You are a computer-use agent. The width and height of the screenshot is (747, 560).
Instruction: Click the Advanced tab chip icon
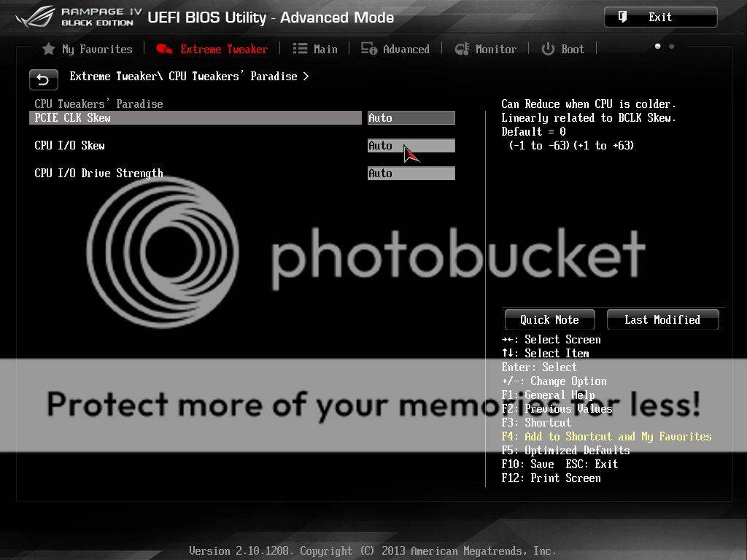pyautogui.click(x=369, y=49)
